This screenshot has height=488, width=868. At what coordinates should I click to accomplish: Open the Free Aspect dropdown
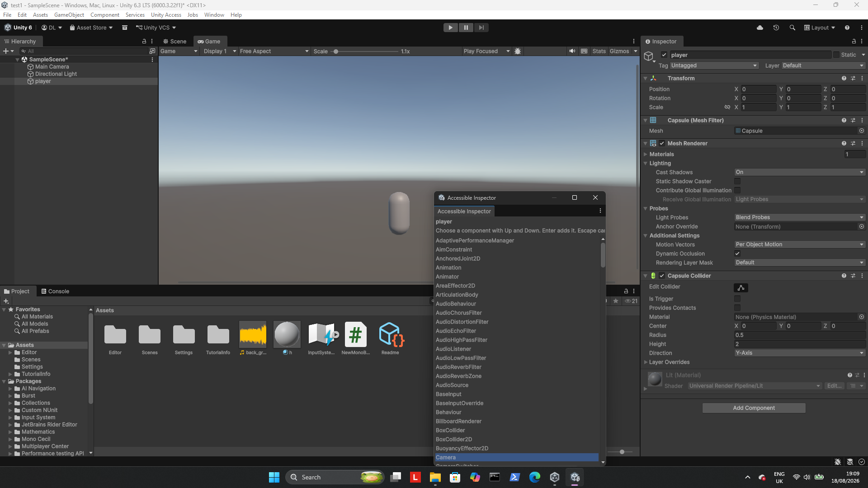pos(274,51)
